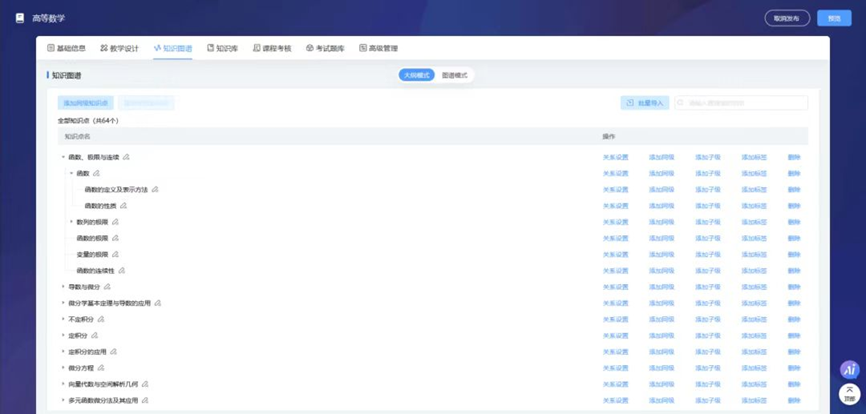Click the knowledge point search field
The height and width of the screenshot is (414, 866).
(741, 103)
